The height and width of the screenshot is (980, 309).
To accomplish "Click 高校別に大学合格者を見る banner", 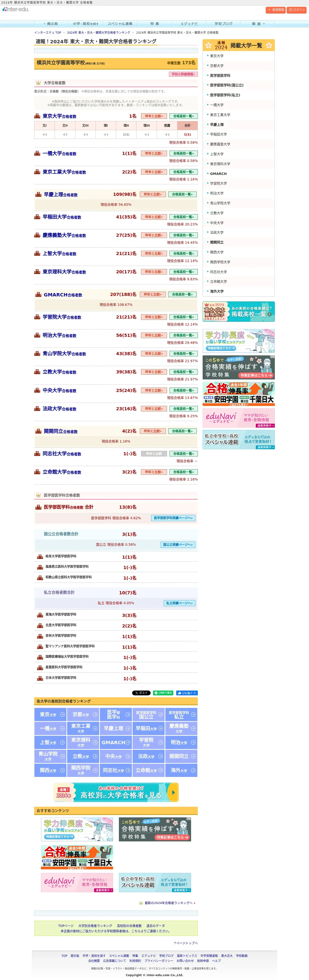I will click(x=116, y=793).
